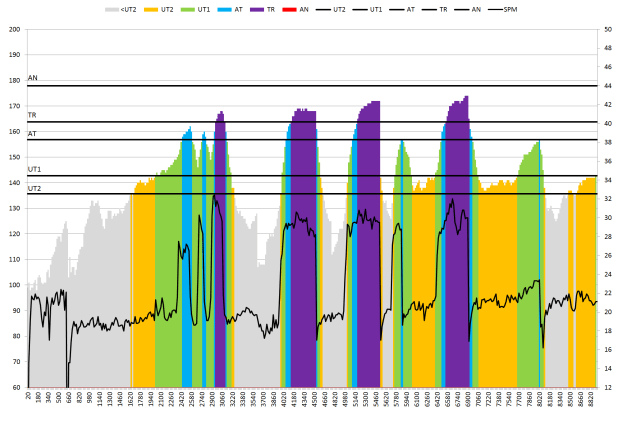Click the 200 value on left axis
This screenshot has width=620, height=427.
14,29
